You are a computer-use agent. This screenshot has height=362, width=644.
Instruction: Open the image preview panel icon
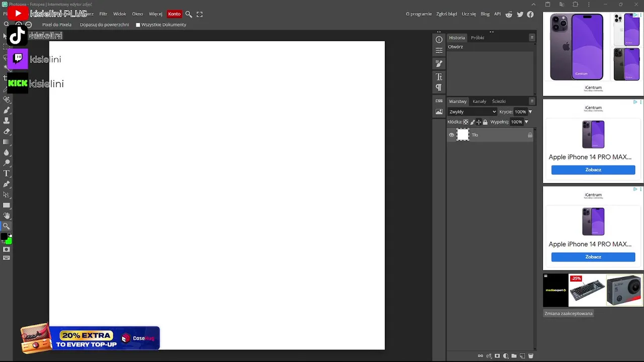pyautogui.click(x=439, y=112)
